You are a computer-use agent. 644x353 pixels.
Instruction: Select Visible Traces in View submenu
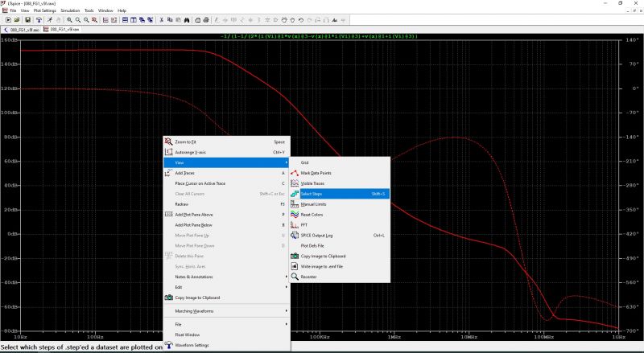[312, 183]
